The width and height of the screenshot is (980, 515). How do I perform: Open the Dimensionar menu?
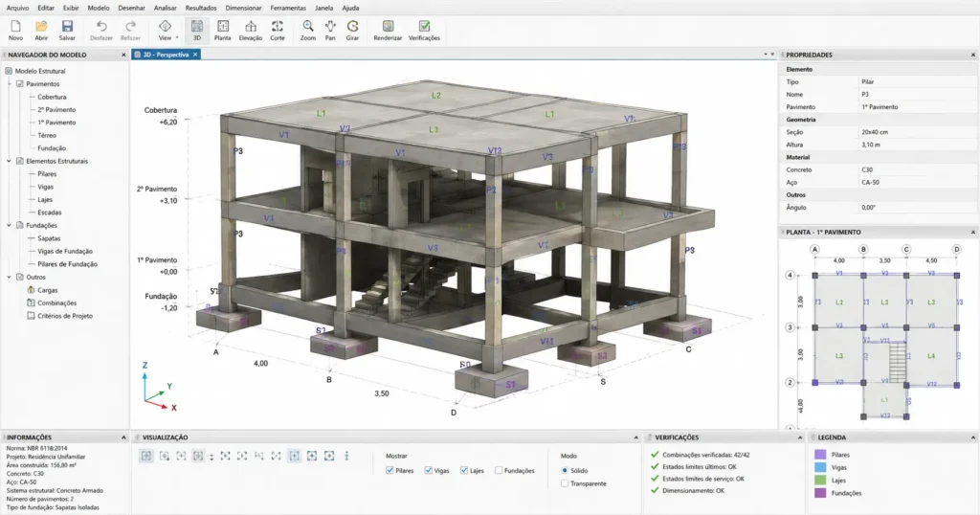pyautogui.click(x=243, y=8)
